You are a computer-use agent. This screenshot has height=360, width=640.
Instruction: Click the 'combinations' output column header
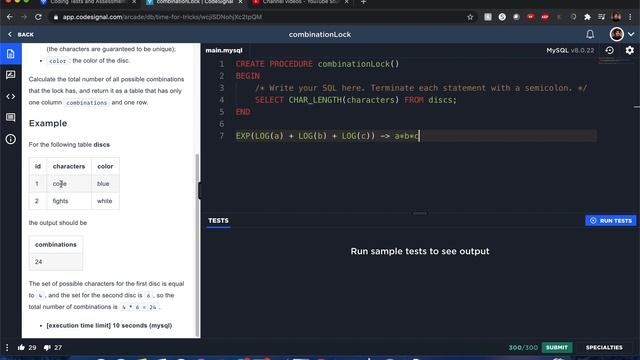56,244
